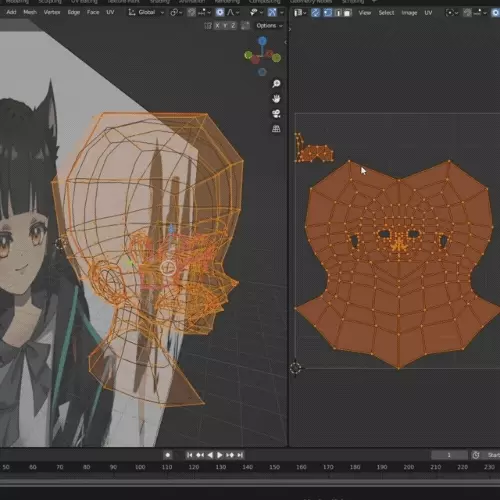Jump to the start frame
Viewport: 500px width, 500px height.
tap(189, 455)
